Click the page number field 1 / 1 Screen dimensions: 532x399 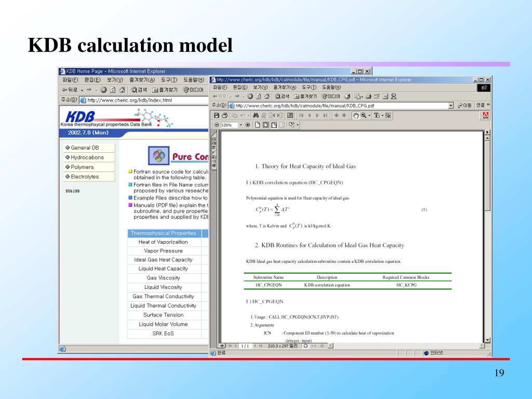pos(245,346)
